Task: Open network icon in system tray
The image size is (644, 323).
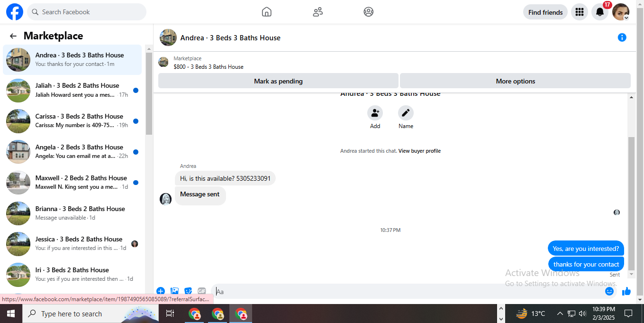Action: 571,314
